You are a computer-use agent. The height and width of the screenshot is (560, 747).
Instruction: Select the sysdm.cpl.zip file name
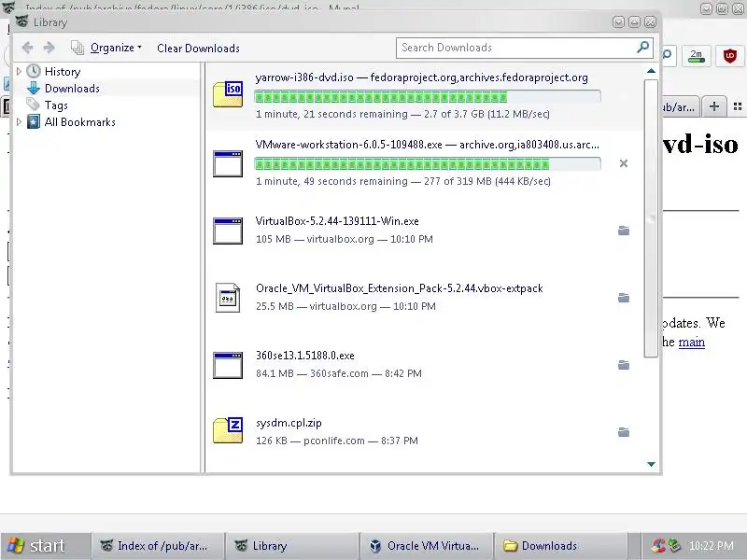point(289,423)
